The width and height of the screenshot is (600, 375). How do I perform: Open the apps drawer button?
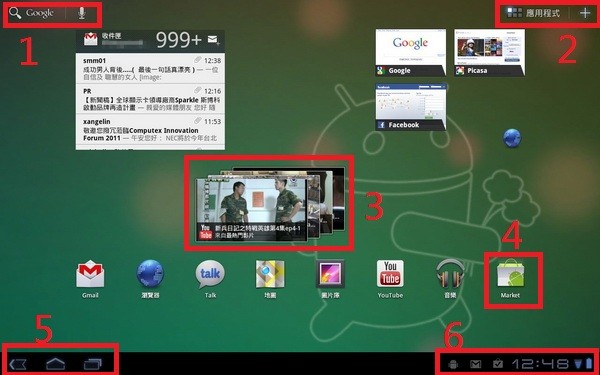click(533, 13)
